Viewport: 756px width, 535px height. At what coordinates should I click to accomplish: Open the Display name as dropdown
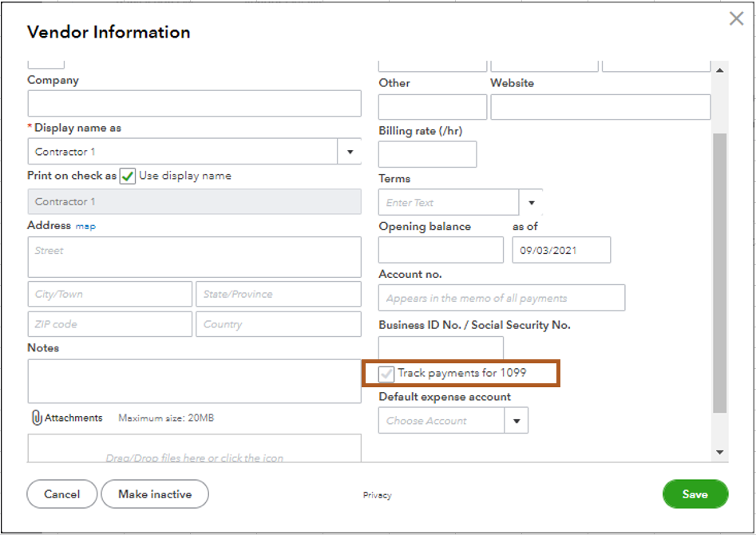click(350, 152)
